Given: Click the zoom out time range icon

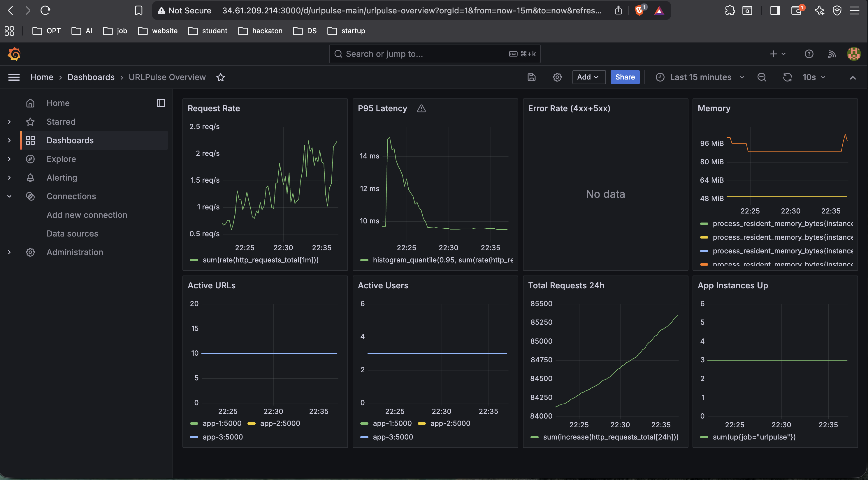Looking at the screenshot, I should click(x=762, y=77).
